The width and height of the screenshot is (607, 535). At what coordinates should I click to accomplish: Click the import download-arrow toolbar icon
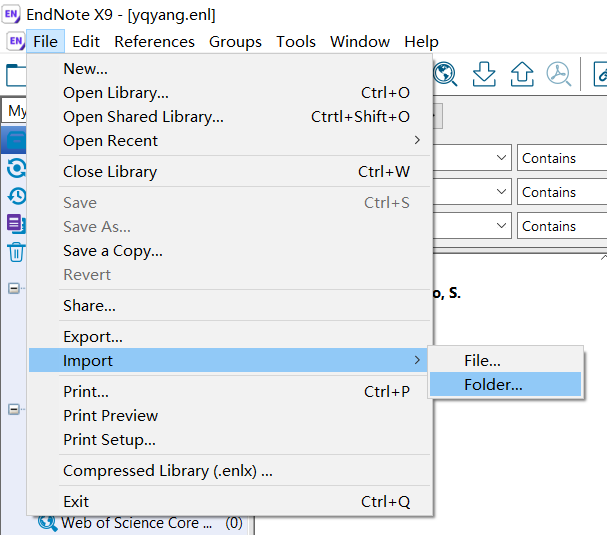coord(484,74)
